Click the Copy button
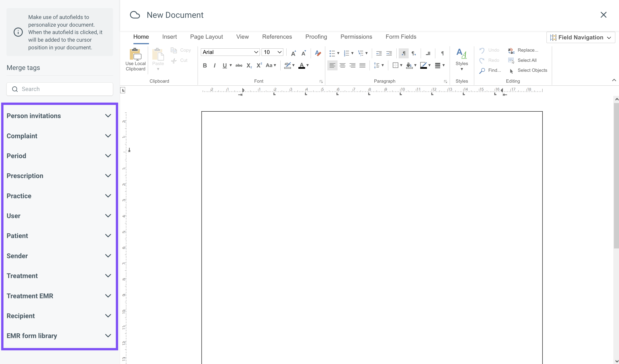The width and height of the screenshot is (619, 364). pos(181,50)
